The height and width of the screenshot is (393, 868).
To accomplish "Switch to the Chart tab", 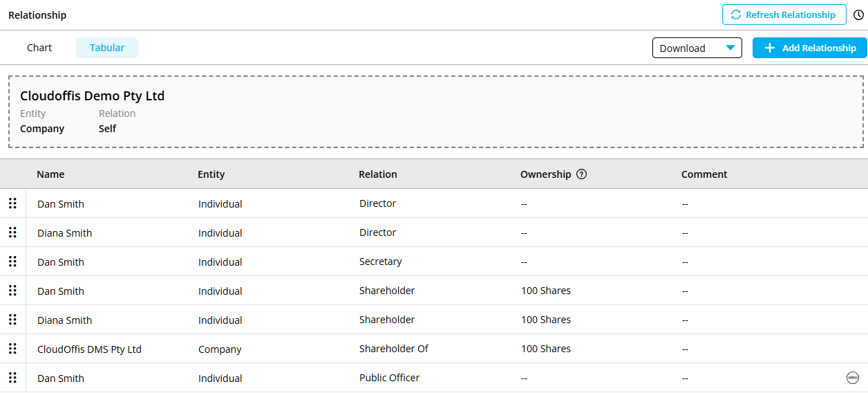I will pyautogui.click(x=39, y=48).
